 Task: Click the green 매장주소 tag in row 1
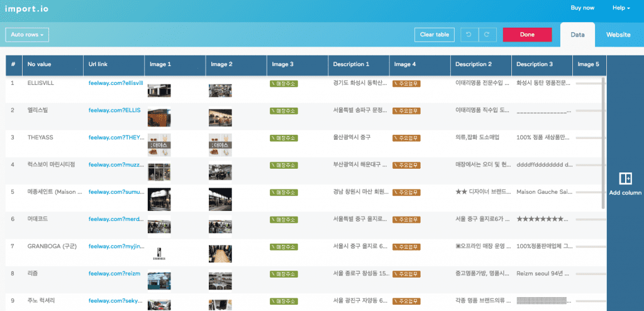click(x=284, y=84)
